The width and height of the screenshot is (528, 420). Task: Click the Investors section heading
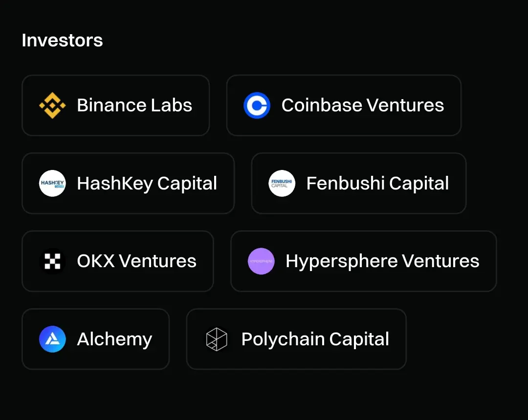click(62, 40)
